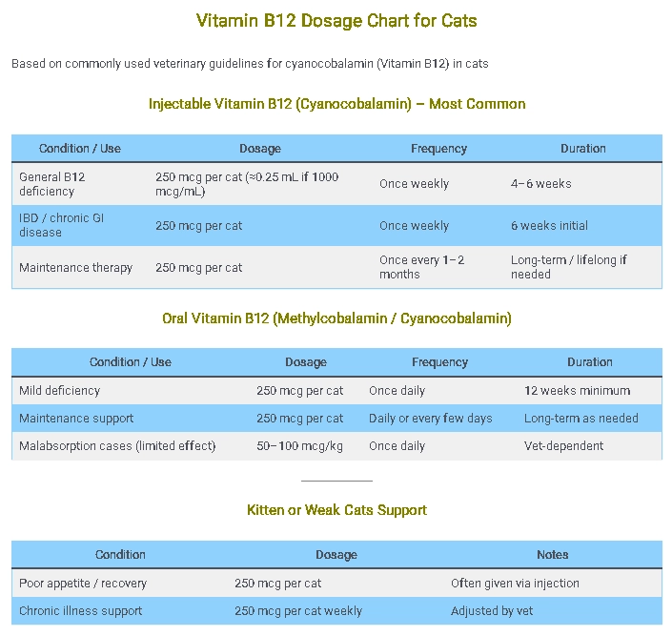Viewport: 672px width, 636px height.
Task: Select the 'Mild deficiency' cell
Action: (59, 391)
